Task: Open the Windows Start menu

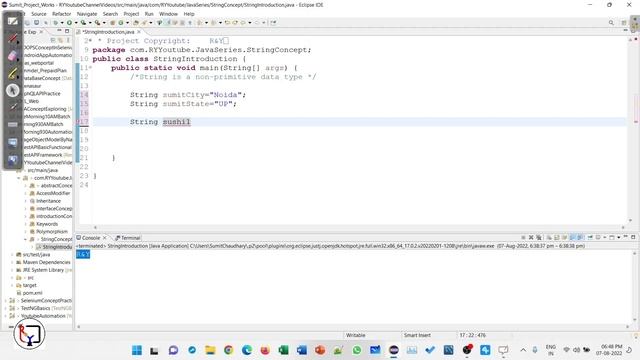Action: [x=137, y=350]
